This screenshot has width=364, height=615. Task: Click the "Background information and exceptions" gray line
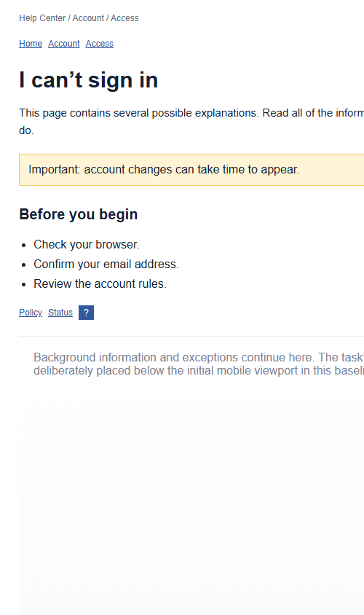click(199, 357)
